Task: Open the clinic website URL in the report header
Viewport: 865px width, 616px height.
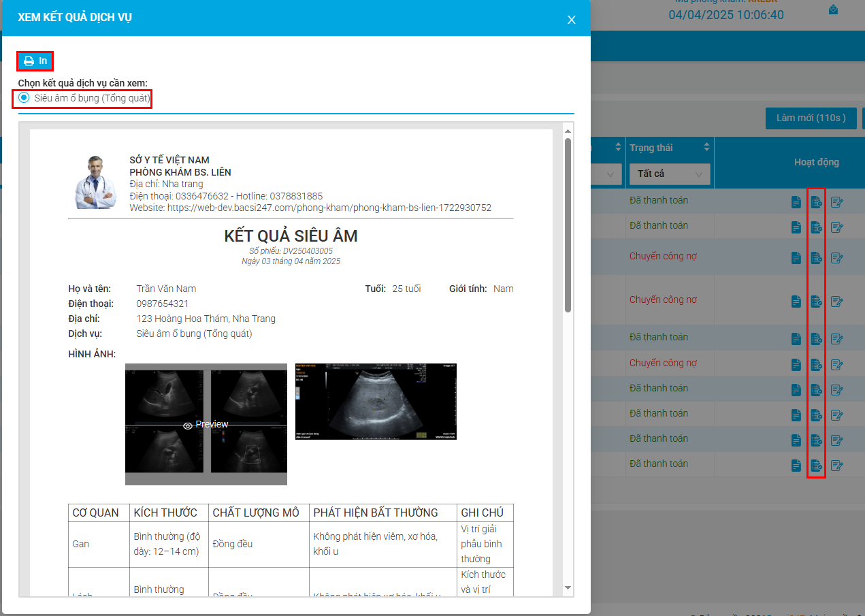Action: (x=329, y=208)
